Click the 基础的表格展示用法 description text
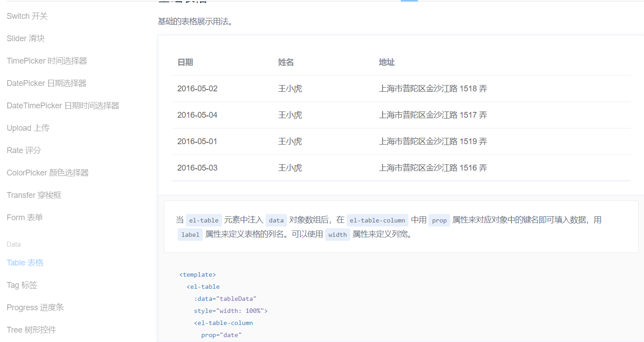Viewport: 644px width, 342px height. 195,21
